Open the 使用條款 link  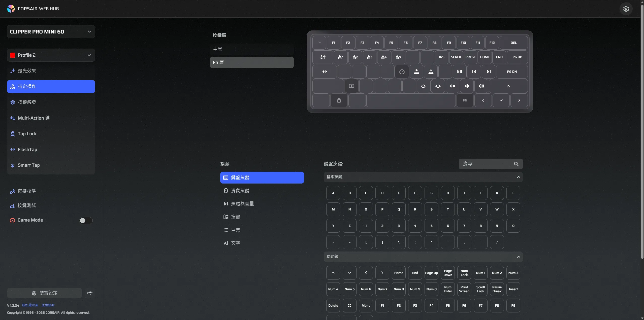(x=48, y=305)
